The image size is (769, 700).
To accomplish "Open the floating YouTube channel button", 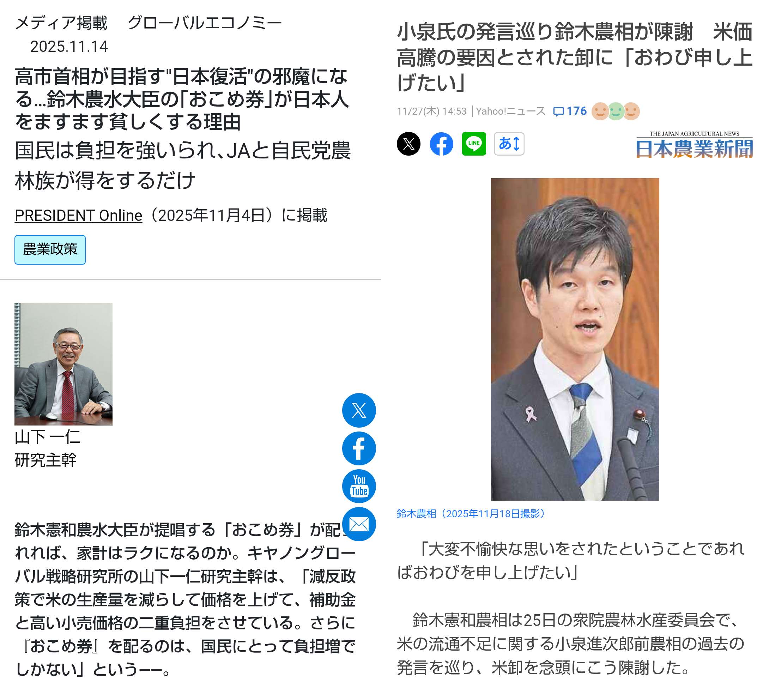I will (x=359, y=486).
